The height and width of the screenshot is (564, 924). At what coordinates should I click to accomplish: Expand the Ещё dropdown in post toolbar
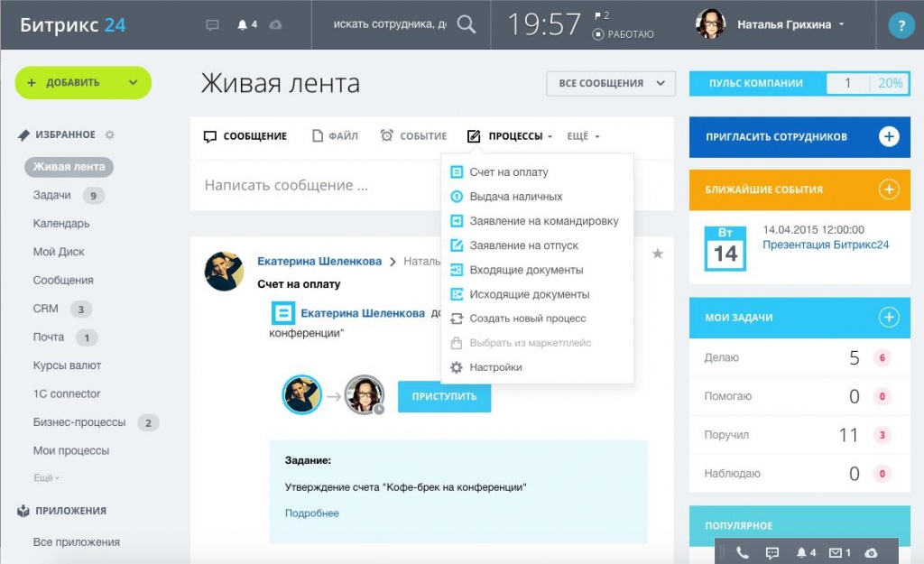583,136
